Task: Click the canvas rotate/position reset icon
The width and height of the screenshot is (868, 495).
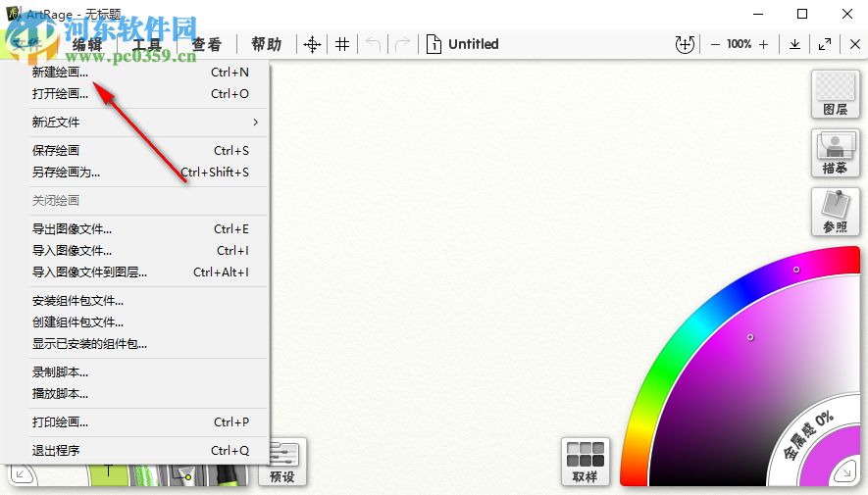Action: (685, 44)
